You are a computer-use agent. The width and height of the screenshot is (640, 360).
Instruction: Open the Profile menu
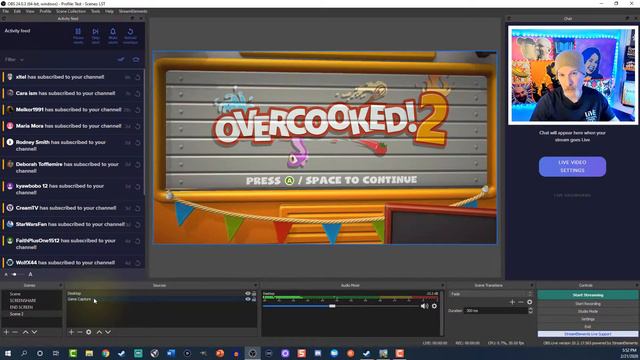pos(45,11)
